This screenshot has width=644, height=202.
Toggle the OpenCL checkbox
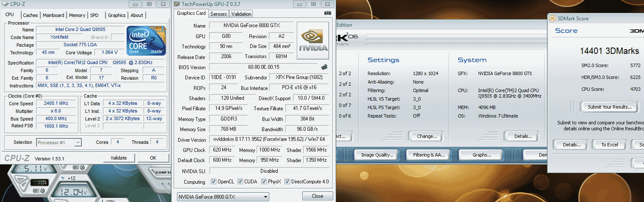tap(214, 182)
